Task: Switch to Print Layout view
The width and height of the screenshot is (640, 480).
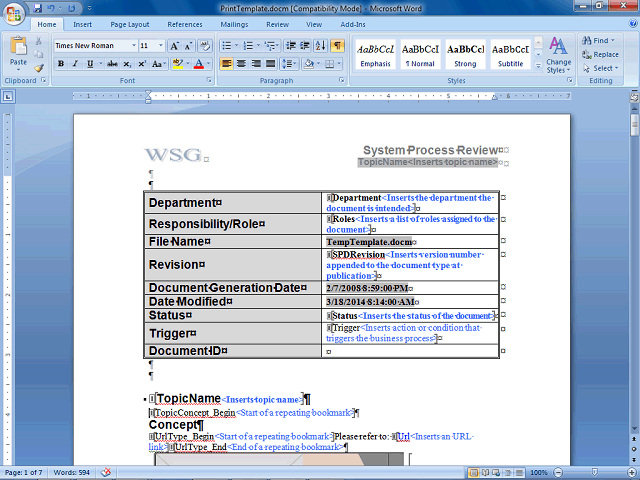Action: click(x=474, y=473)
